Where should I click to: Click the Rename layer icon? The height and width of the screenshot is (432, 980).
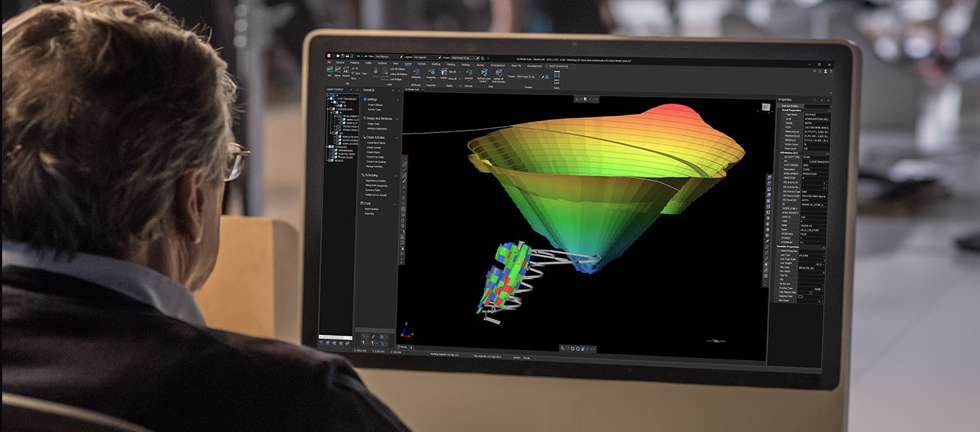(x=346, y=71)
